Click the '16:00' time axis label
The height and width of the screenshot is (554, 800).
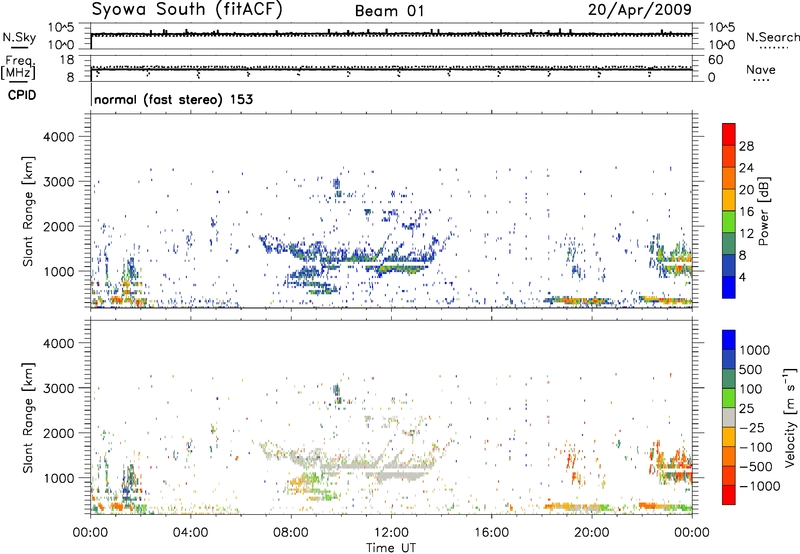click(x=491, y=533)
